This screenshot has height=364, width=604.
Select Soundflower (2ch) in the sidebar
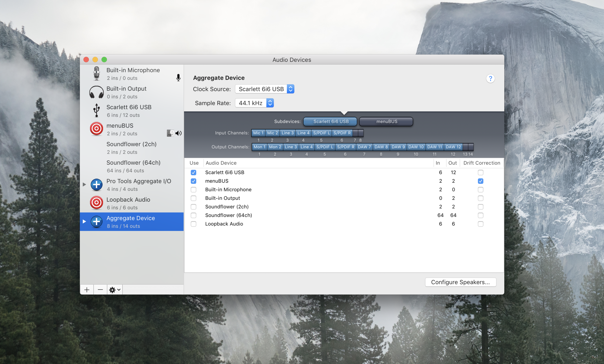pos(132,148)
